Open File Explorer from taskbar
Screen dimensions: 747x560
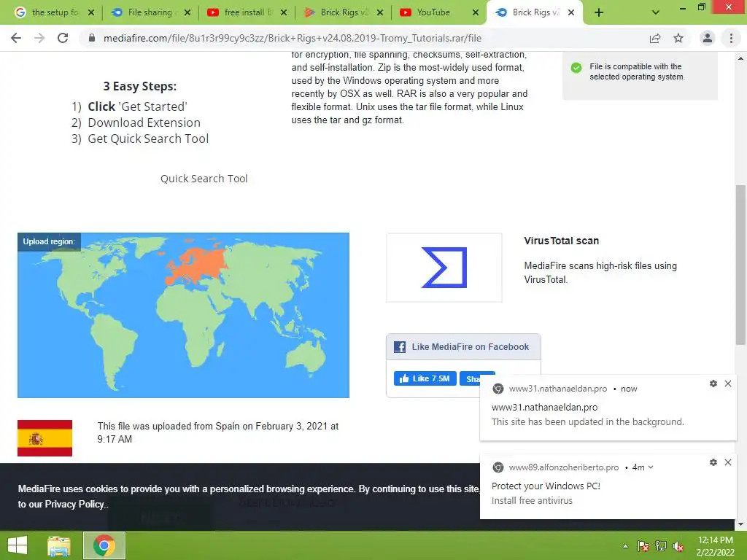coord(59,546)
